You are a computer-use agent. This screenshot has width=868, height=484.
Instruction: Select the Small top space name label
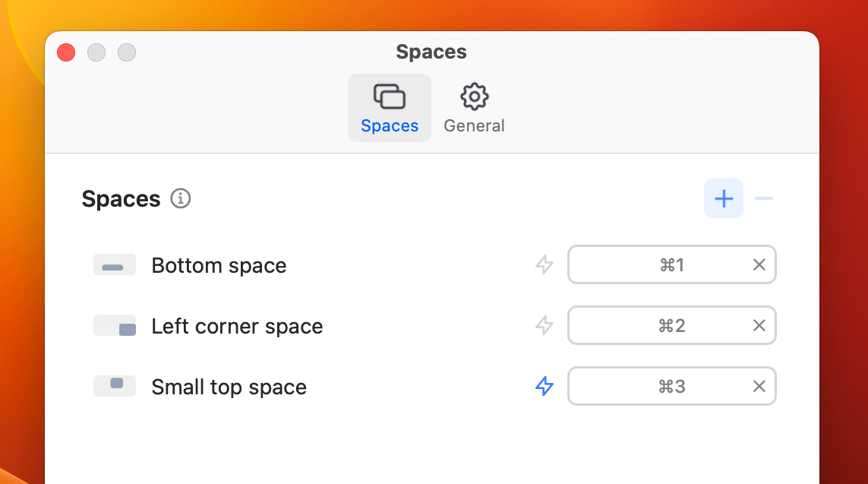point(229,387)
